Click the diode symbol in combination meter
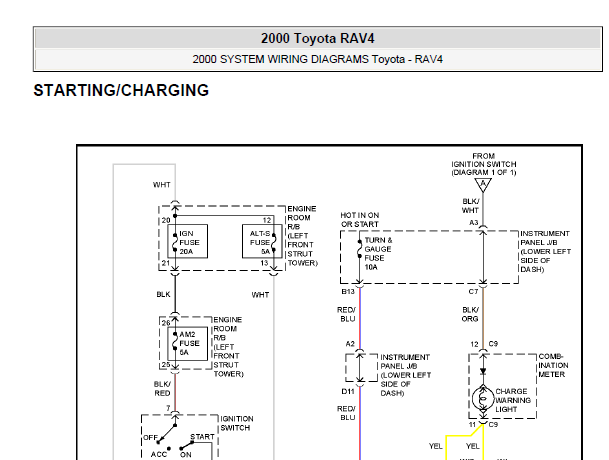This screenshot has height=460, width=609. [483, 371]
